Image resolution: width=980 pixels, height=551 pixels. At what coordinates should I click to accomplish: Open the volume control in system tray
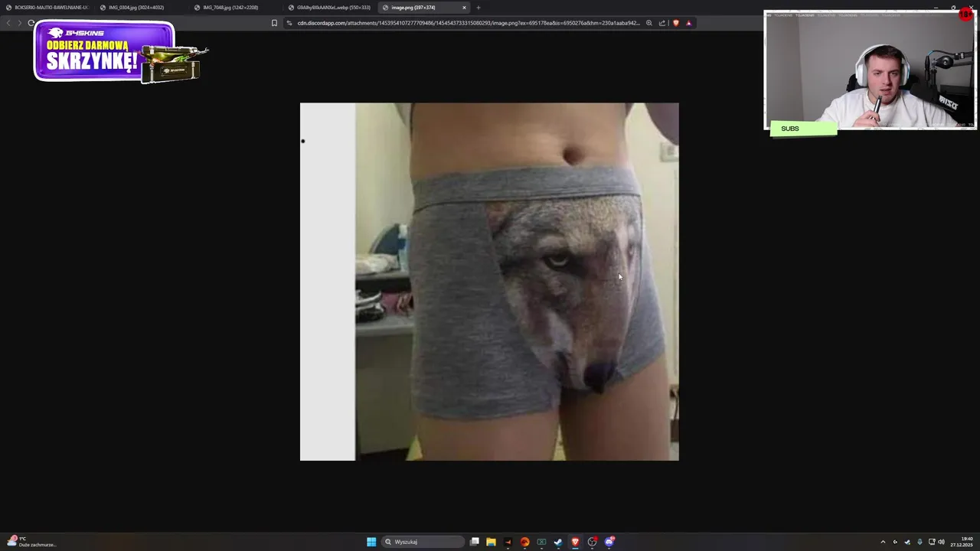click(941, 542)
